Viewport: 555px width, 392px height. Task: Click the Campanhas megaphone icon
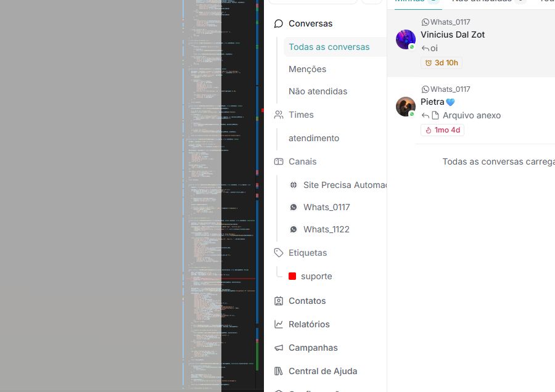(279, 348)
